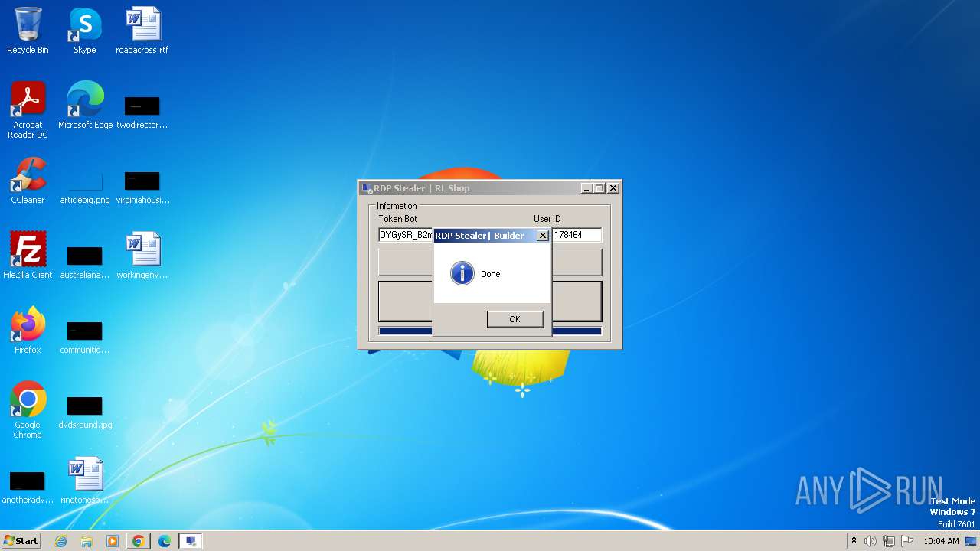Maximize the RDP Stealer RL Shop window

click(599, 188)
